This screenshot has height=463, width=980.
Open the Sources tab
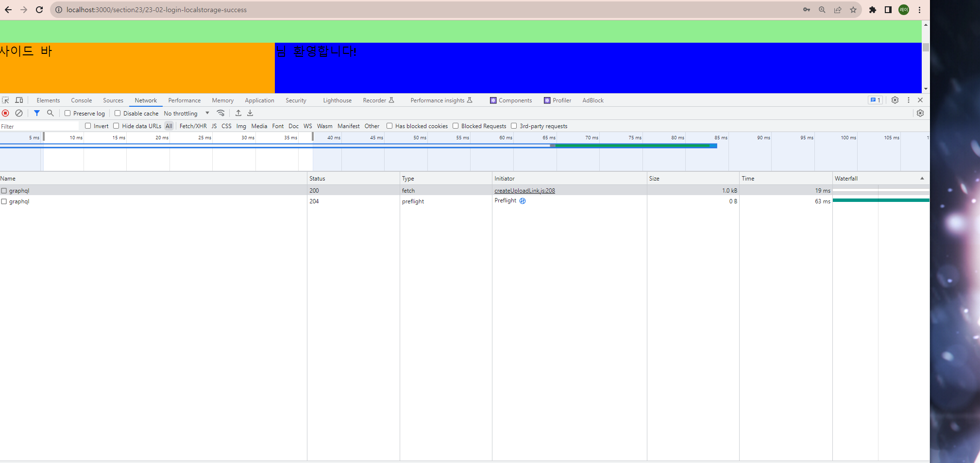(x=113, y=100)
